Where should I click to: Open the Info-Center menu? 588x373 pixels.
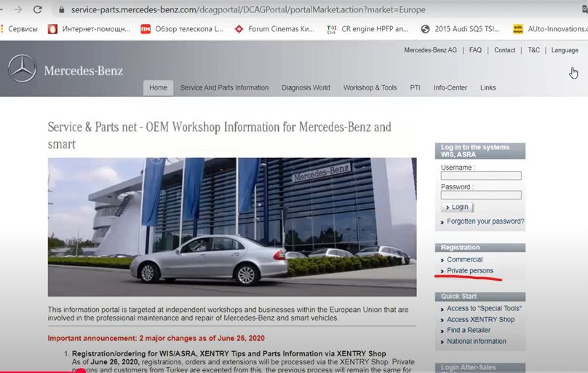[x=450, y=88]
